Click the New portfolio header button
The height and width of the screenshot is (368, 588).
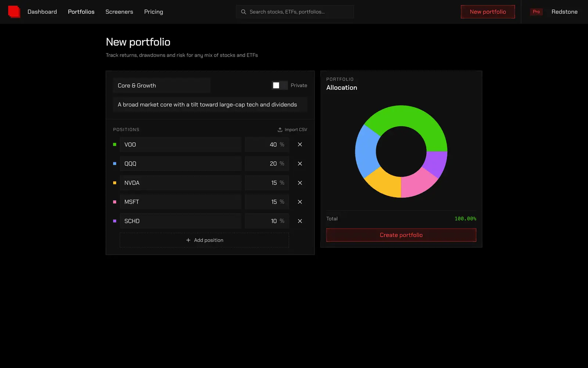click(x=488, y=12)
